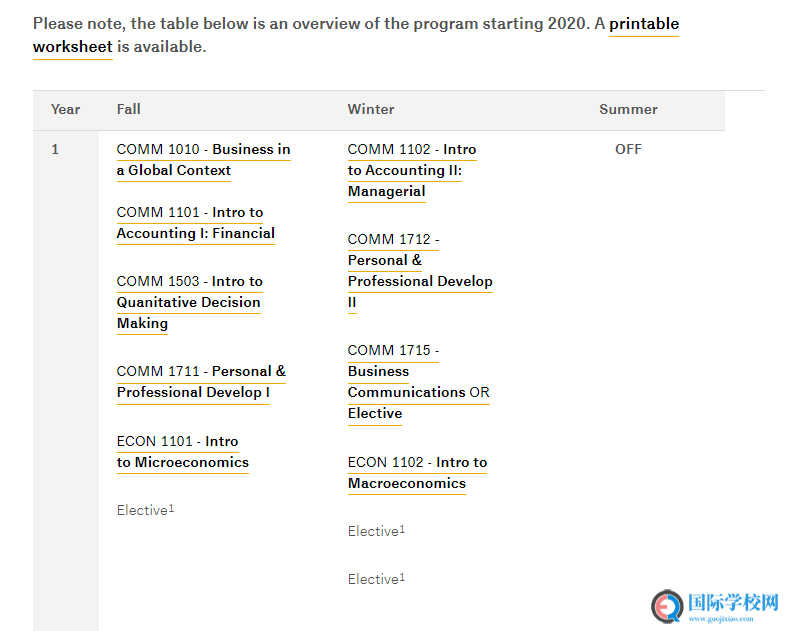
Task: Open COMM 1101 Intro to Accounting I: Financial
Action: click(x=195, y=223)
